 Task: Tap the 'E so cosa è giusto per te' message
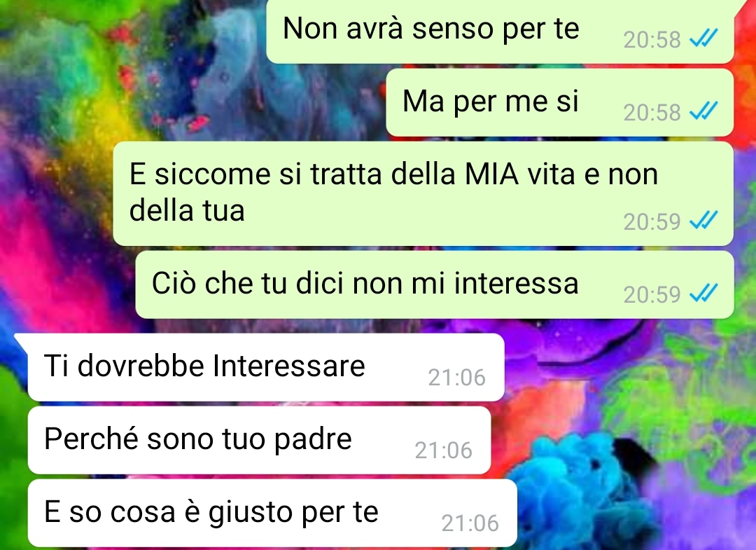[x=272, y=513]
